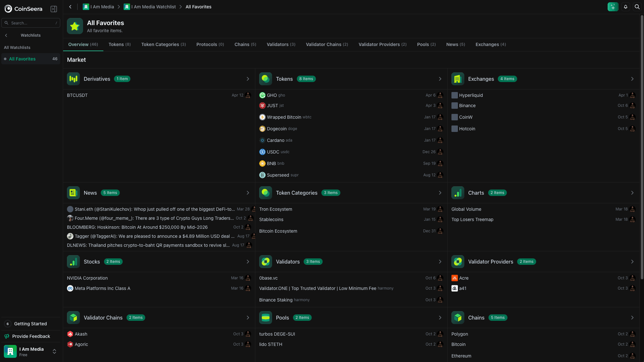The width and height of the screenshot is (644, 362).
Task: Click the Derivatives candlestick icon
Action: tap(73, 79)
